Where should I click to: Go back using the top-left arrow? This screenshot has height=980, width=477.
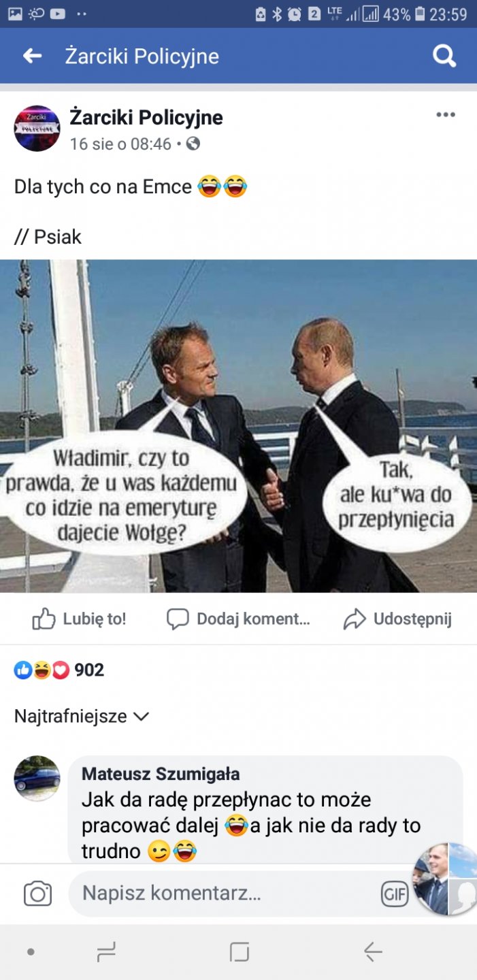point(32,56)
